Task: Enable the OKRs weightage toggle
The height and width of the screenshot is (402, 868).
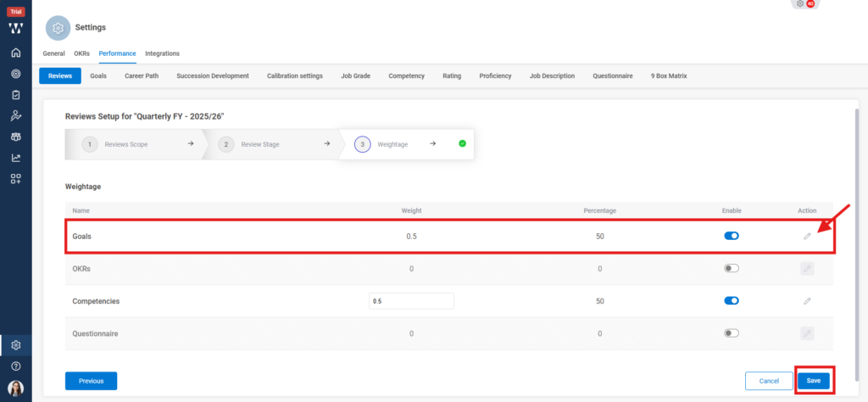Action: (x=731, y=268)
